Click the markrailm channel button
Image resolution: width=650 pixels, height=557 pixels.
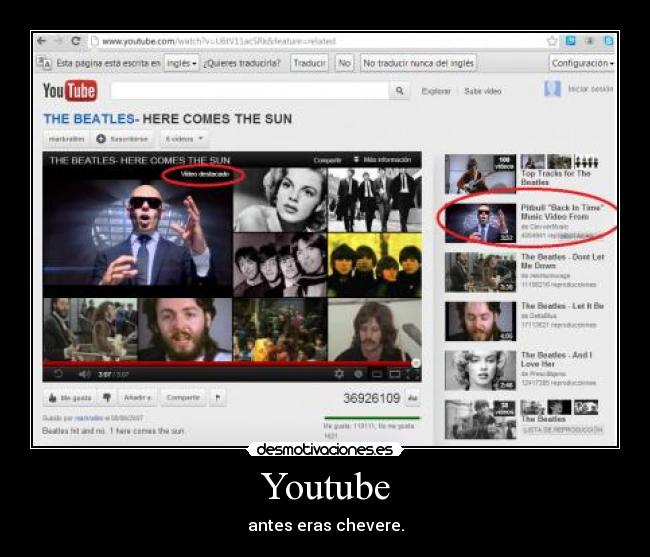67,139
